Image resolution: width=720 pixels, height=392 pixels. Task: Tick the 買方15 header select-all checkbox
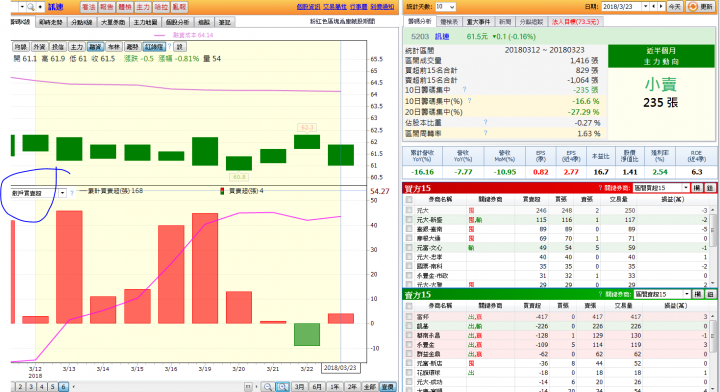coord(409,199)
